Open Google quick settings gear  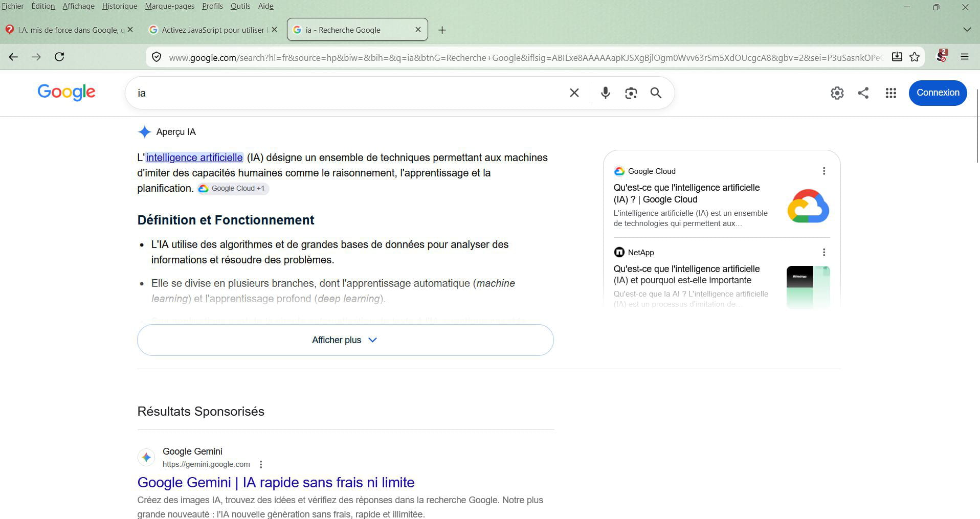point(837,93)
